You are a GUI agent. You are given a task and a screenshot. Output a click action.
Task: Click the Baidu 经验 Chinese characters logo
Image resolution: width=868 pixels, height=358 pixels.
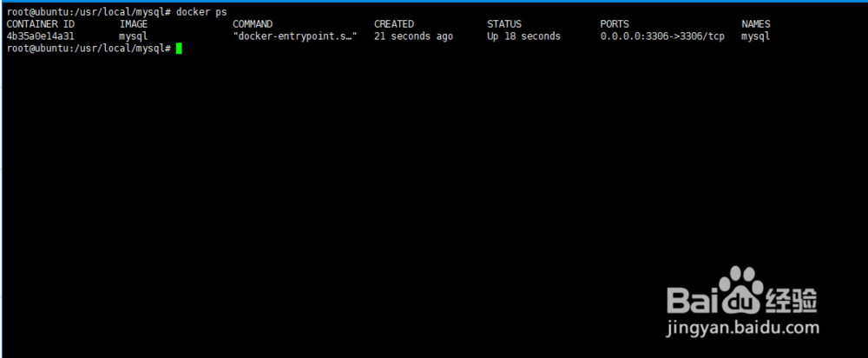coord(792,301)
